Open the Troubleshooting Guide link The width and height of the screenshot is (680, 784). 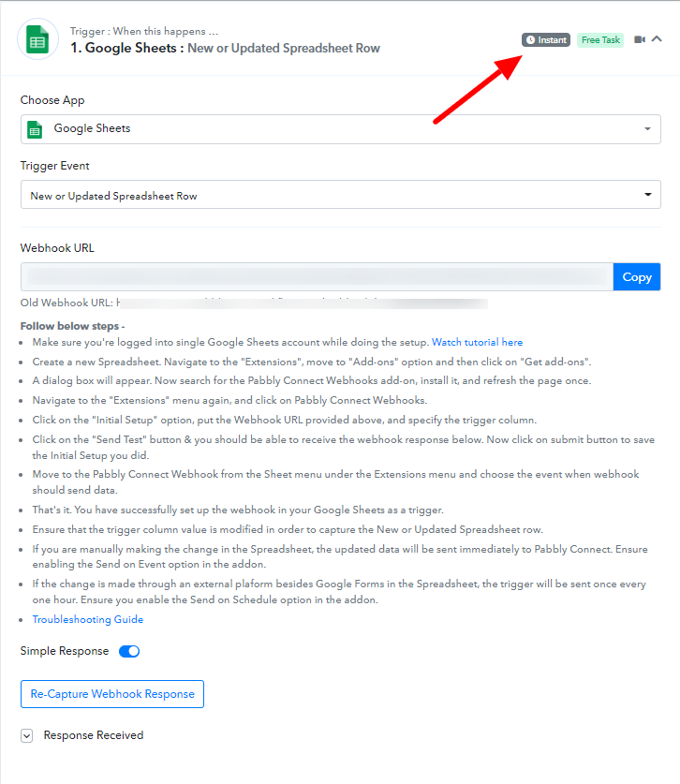[x=88, y=619]
